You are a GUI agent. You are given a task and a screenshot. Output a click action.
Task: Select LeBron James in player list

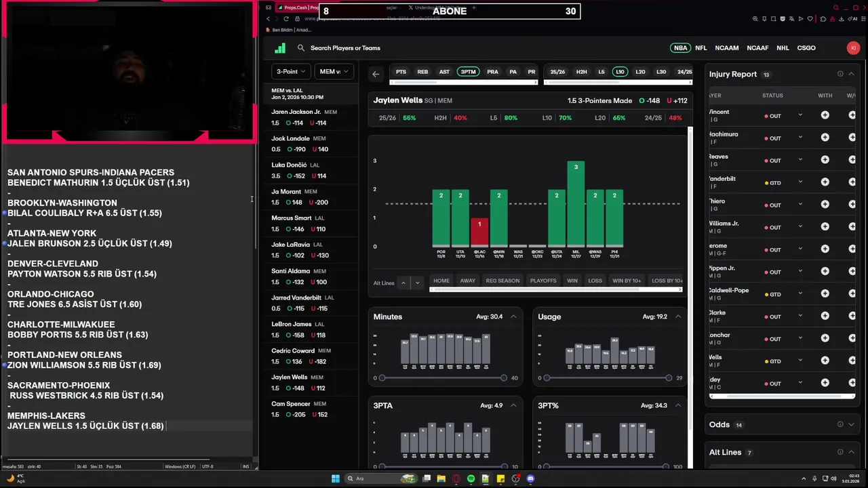(x=311, y=329)
